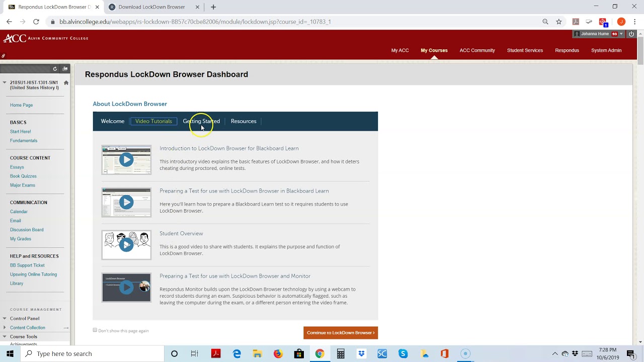
Task: Open the My Grades link
Action: (21, 239)
